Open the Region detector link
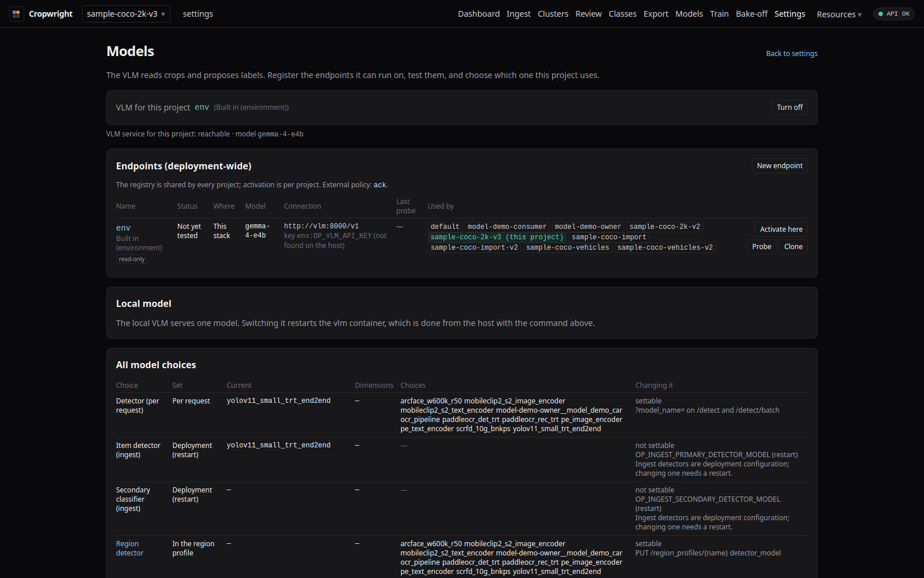 tap(129, 549)
